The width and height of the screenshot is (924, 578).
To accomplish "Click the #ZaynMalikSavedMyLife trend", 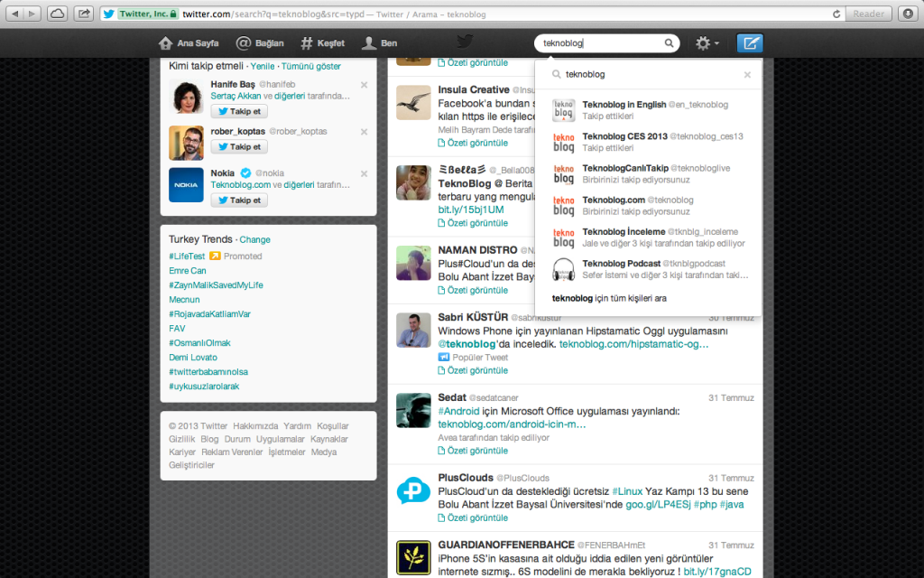I will click(216, 284).
